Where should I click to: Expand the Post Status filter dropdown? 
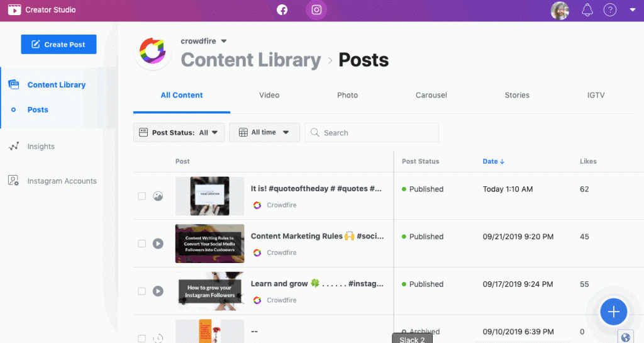(x=179, y=133)
